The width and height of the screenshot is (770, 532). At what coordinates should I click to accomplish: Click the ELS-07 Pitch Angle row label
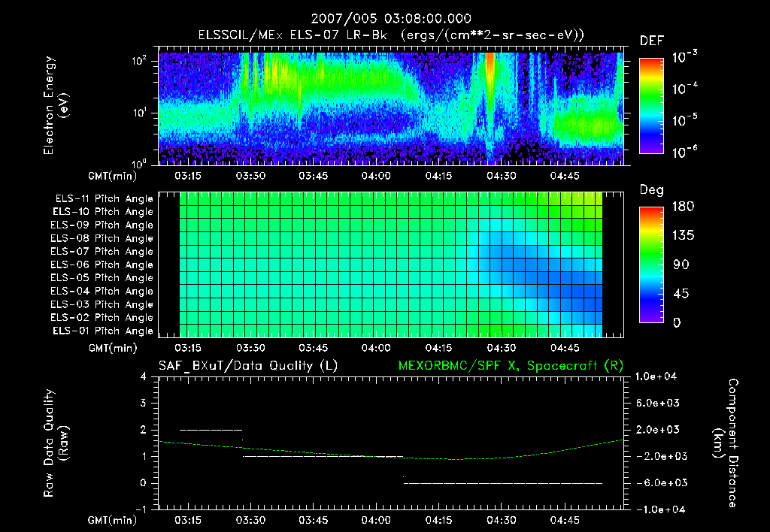coord(102,252)
